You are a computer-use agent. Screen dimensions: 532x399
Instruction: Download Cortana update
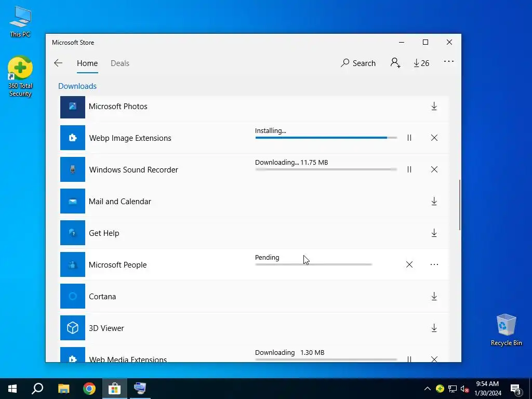coord(434,297)
